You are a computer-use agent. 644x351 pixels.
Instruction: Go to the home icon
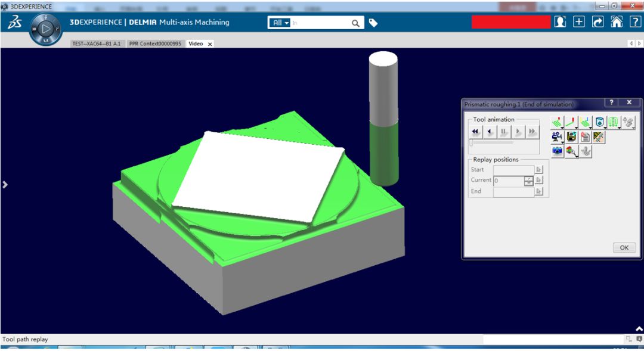617,22
